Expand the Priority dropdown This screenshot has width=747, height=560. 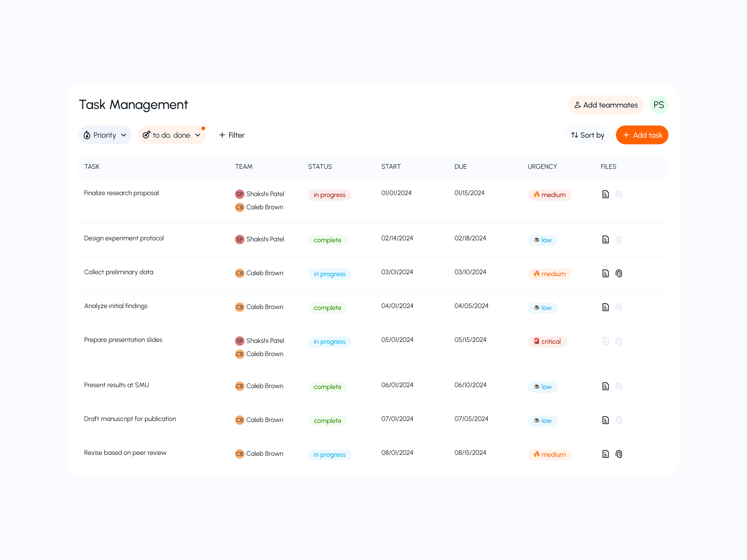[105, 135]
